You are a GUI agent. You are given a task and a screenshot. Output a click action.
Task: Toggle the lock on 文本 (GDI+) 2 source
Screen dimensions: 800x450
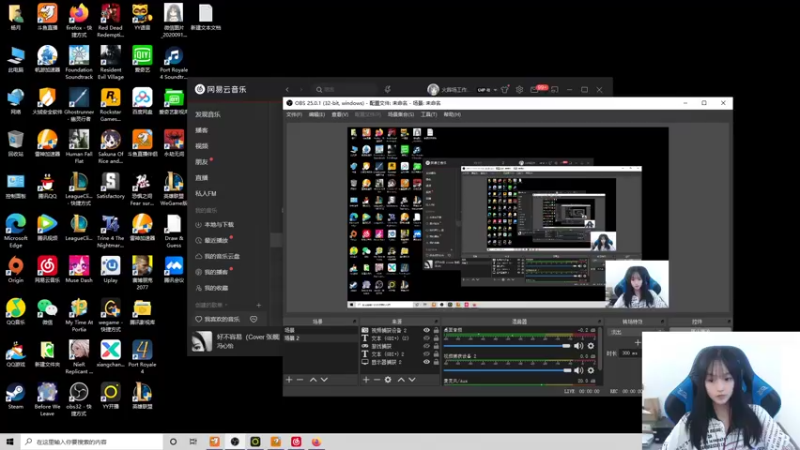[x=436, y=354]
